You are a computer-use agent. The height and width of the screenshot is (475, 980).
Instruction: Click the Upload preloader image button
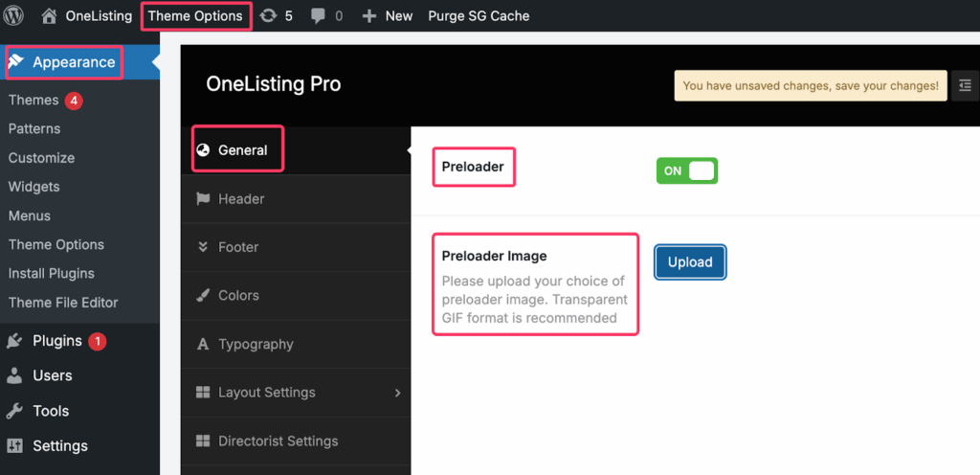tap(690, 262)
